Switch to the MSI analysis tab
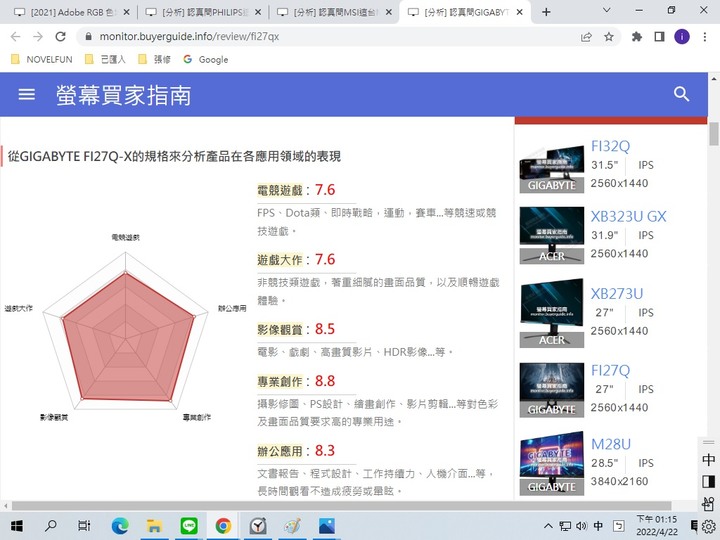This screenshot has width=720, height=540. [335, 12]
